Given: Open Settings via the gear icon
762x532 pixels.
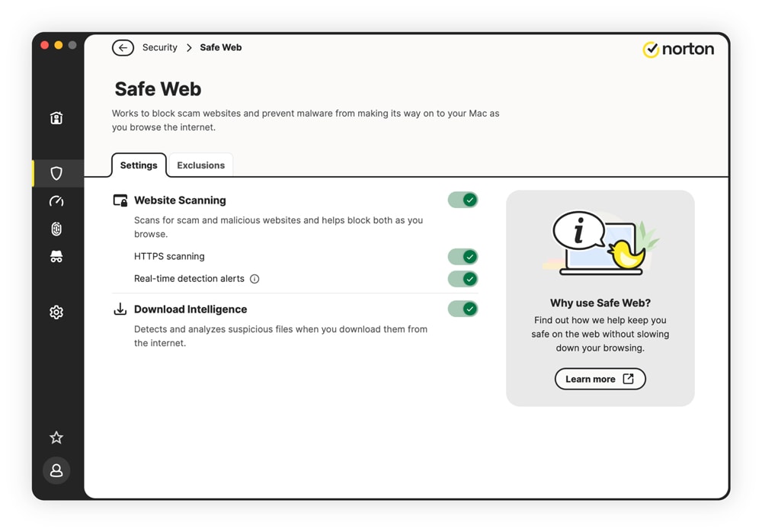Looking at the screenshot, I should (x=56, y=312).
